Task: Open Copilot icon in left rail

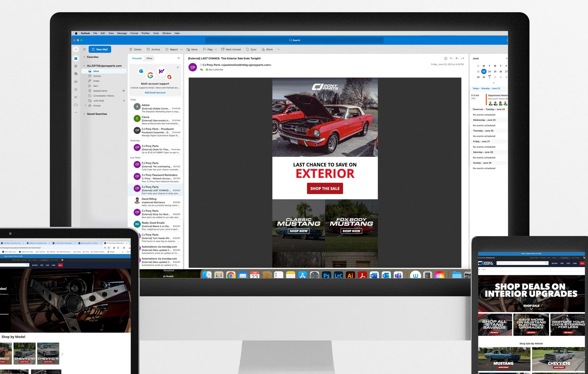Action: (76, 74)
